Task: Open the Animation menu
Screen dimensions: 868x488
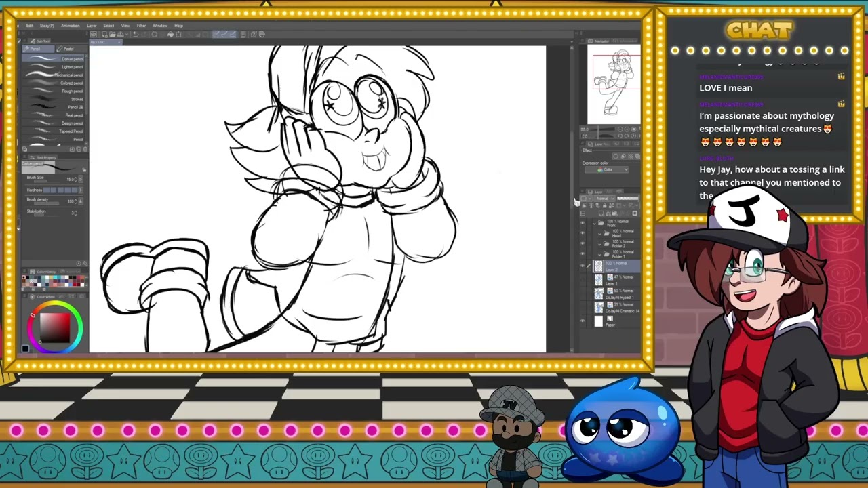Action: 71,26
